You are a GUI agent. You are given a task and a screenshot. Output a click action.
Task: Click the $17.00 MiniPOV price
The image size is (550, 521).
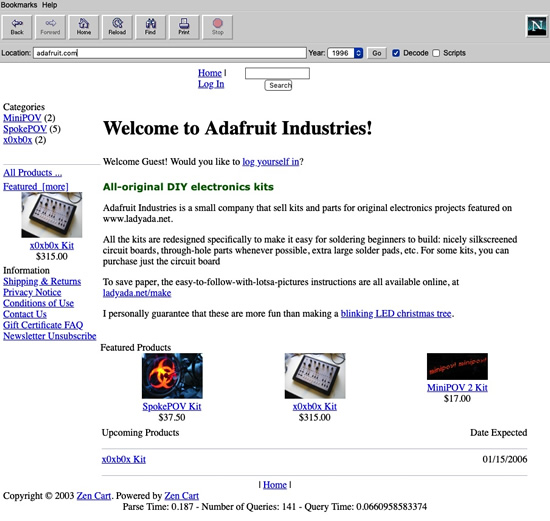click(457, 399)
